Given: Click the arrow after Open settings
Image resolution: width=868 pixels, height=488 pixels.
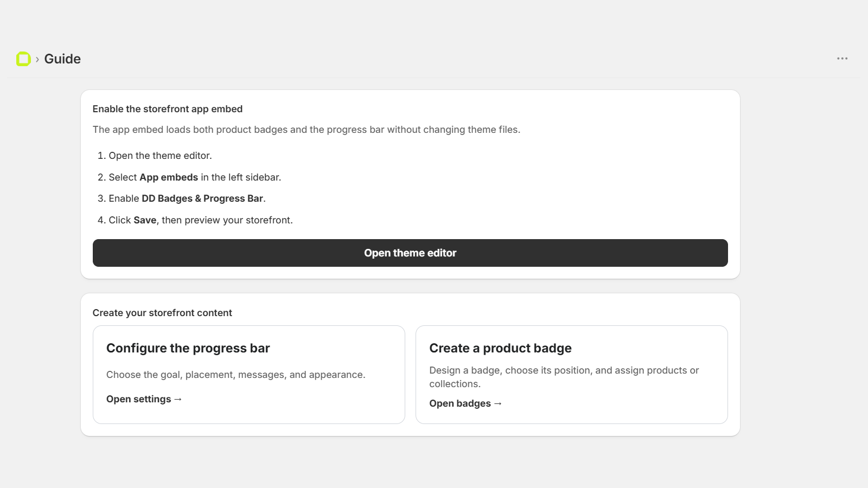Looking at the screenshot, I should [x=178, y=399].
